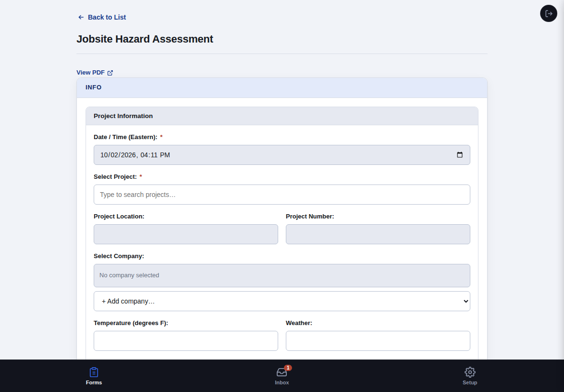Click the Jobsite Hazard Assessment title
564x392 pixels.
coord(145,39)
